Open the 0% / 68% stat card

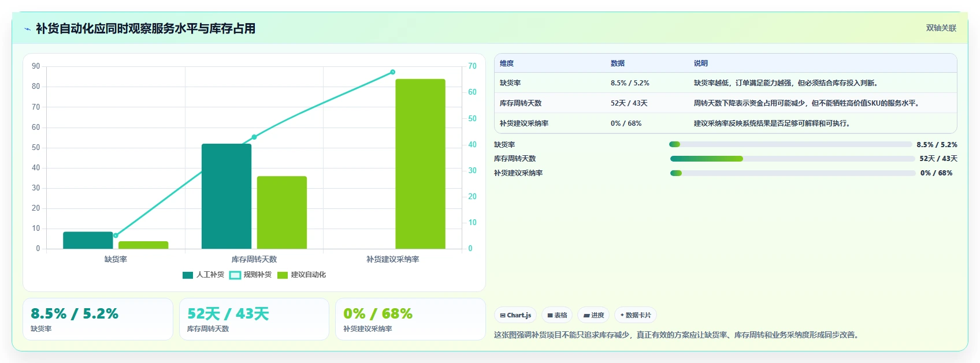[x=410, y=319]
